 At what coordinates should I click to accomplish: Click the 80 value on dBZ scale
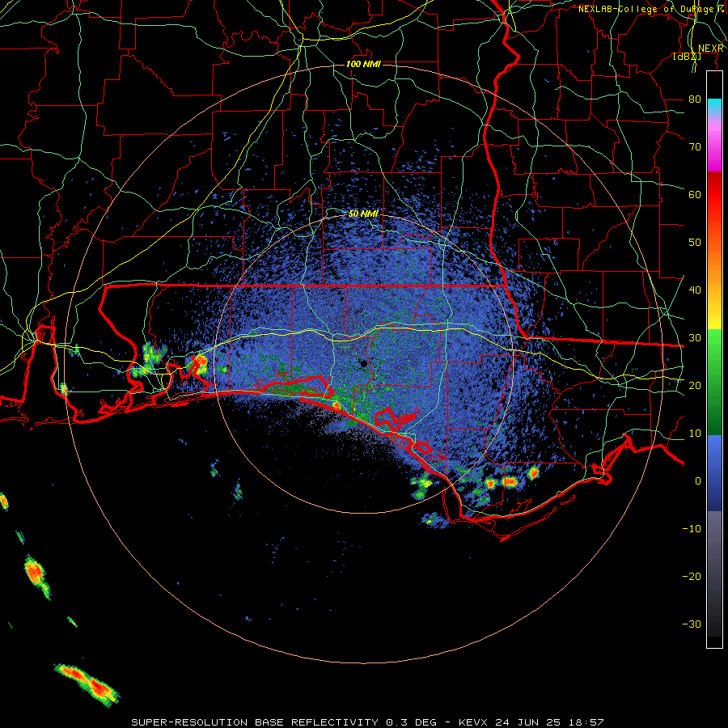[695, 99]
